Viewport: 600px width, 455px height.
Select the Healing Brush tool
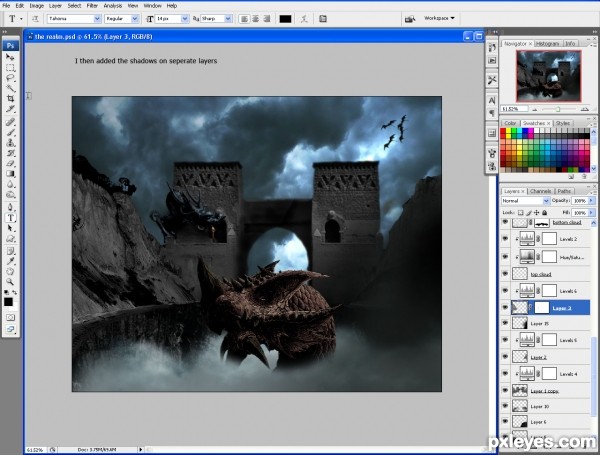pyautogui.click(x=10, y=122)
